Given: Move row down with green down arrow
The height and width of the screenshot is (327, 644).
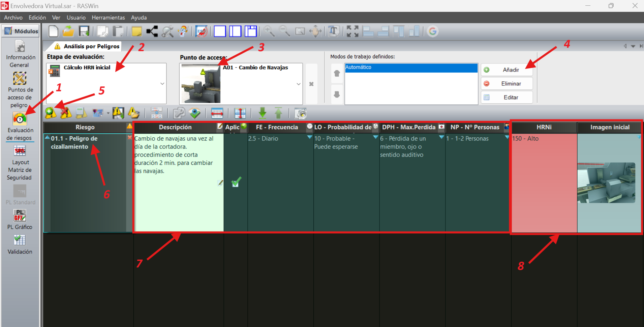Looking at the screenshot, I should tap(263, 113).
